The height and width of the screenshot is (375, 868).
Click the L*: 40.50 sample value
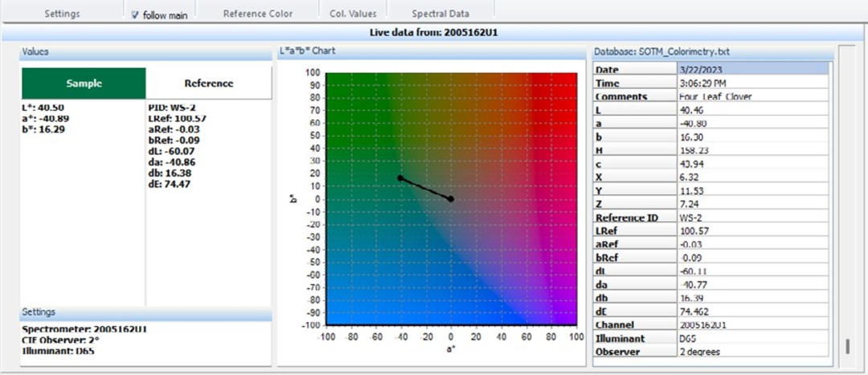coord(43,108)
